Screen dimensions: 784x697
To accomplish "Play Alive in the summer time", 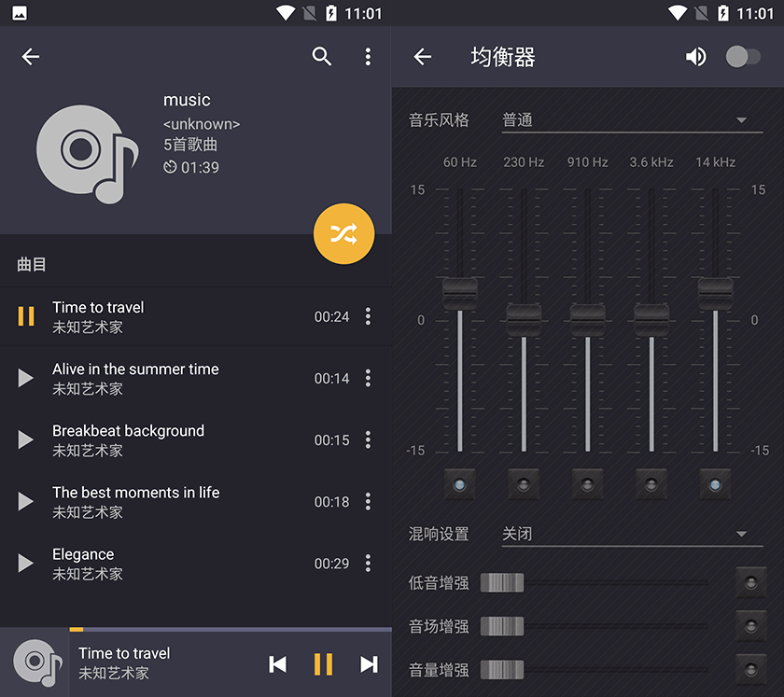I will pyautogui.click(x=25, y=378).
